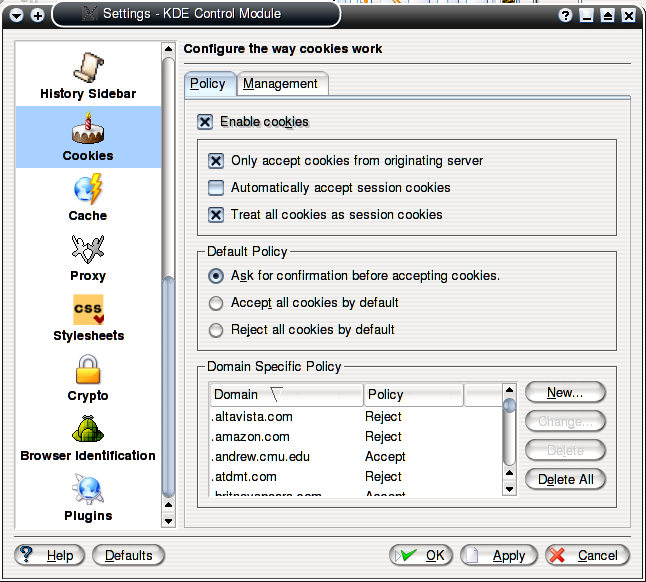Click the module sidebar vertical scrollbar
646x582 pixels.
[168, 280]
